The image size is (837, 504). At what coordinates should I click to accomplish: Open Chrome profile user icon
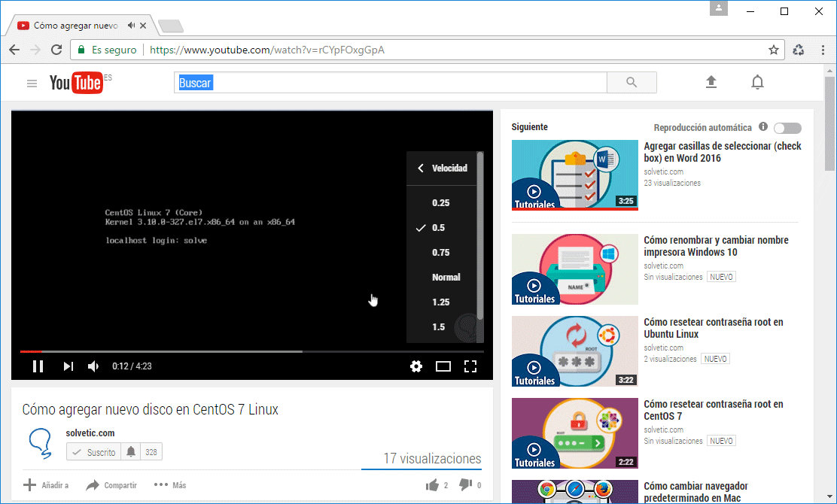point(719,8)
